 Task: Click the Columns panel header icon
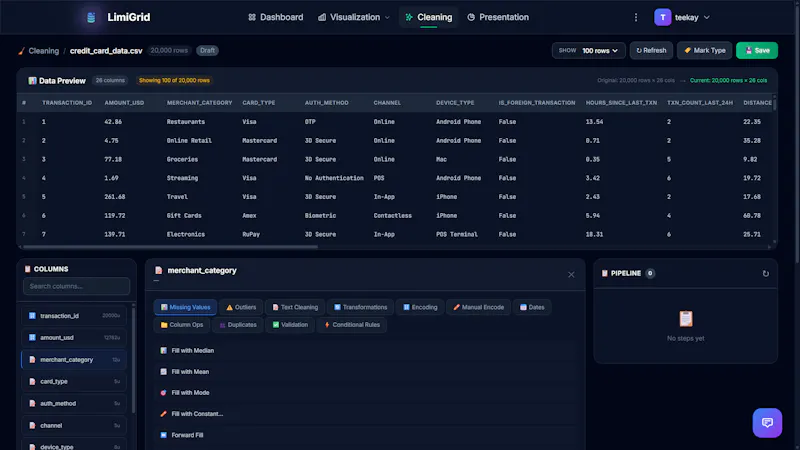point(28,269)
